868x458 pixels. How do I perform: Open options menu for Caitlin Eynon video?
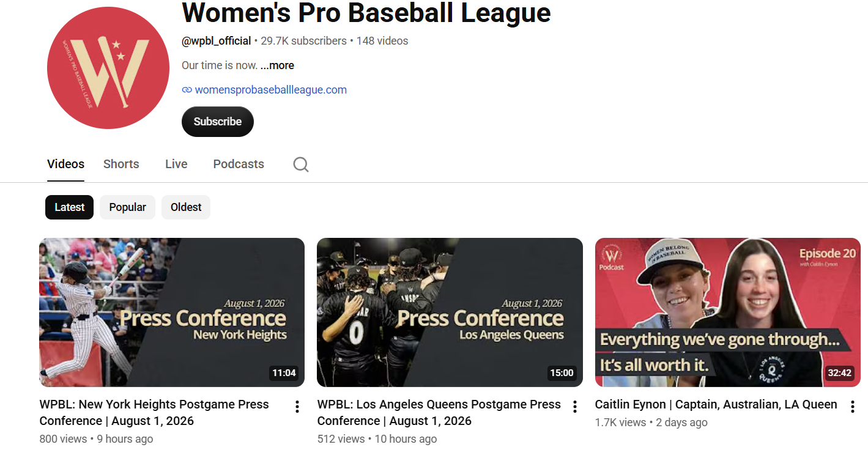click(x=853, y=407)
